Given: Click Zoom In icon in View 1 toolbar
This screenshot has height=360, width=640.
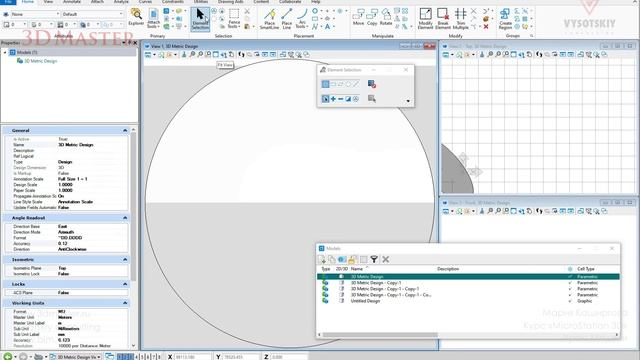Looking at the screenshot, I should (x=192, y=54).
